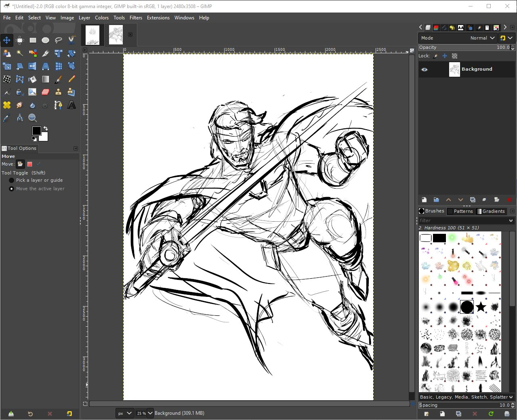Set Move tool to affect path
Screen dimensions: 517x420
pos(39,164)
